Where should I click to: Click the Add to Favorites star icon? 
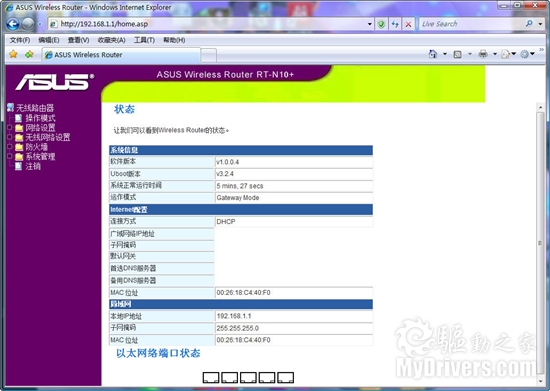pyautogui.click(x=29, y=54)
